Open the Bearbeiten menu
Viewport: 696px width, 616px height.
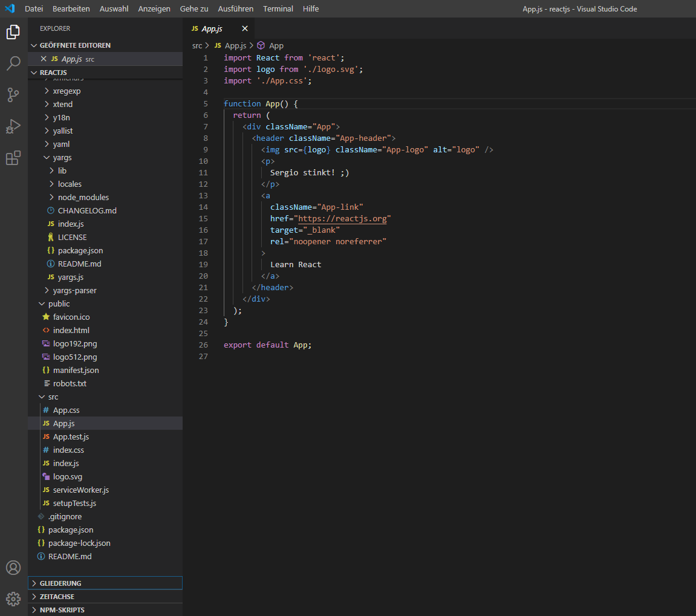click(x=71, y=8)
